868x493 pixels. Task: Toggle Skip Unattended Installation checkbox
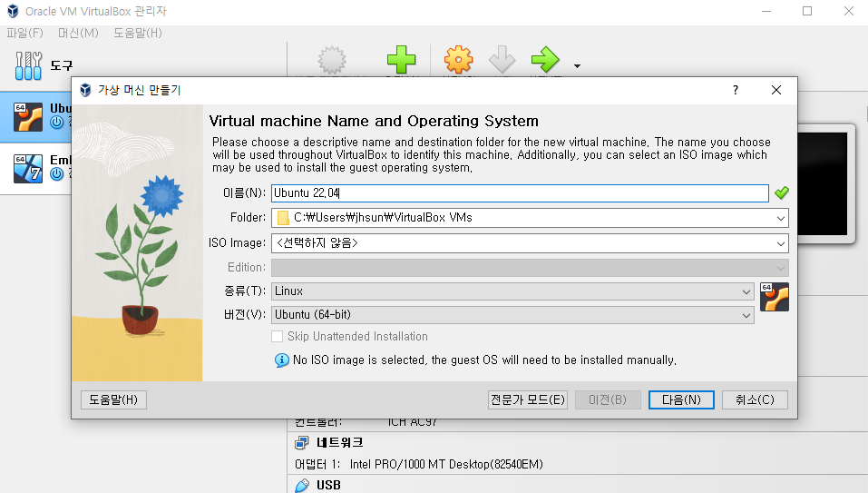coord(278,336)
